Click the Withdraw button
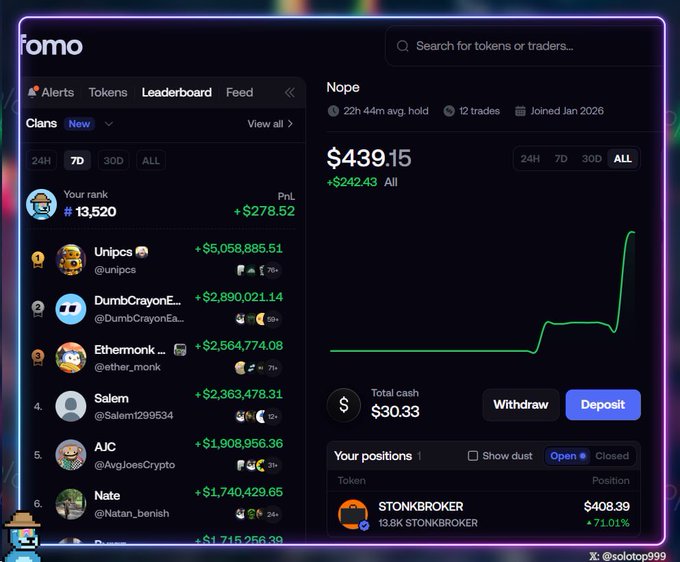Viewport: 680px width, 562px height. point(520,405)
